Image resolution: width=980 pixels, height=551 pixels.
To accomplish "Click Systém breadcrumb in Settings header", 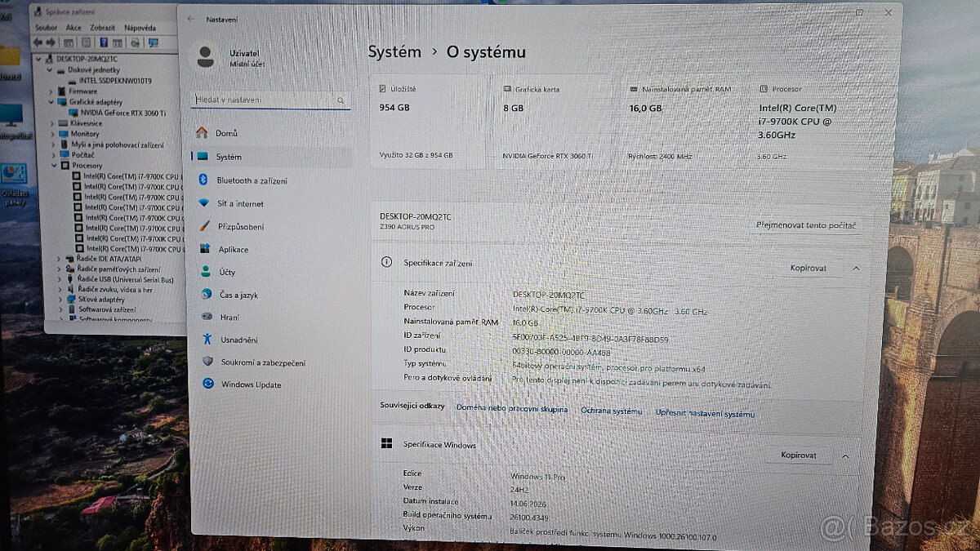I will (x=394, y=52).
